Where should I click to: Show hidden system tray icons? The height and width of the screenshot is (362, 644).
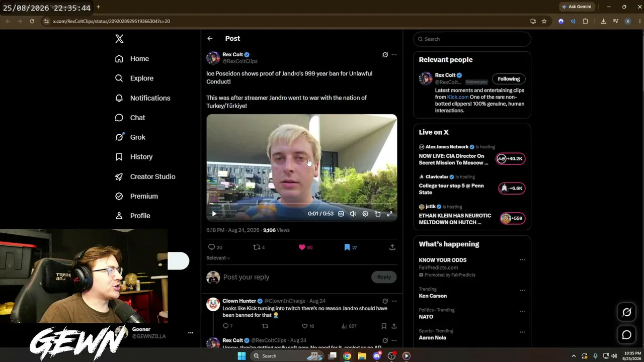(574, 356)
